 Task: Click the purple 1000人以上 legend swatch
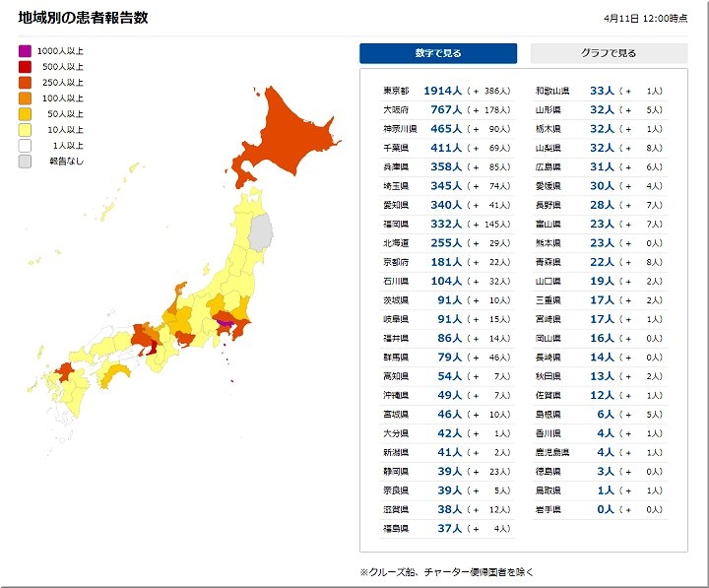(x=25, y=50)
